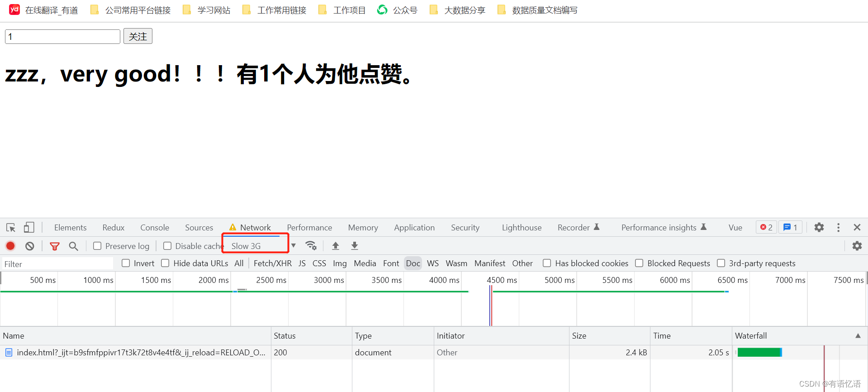
Task: Filter requests by Img
Action: tap(340, 263)
